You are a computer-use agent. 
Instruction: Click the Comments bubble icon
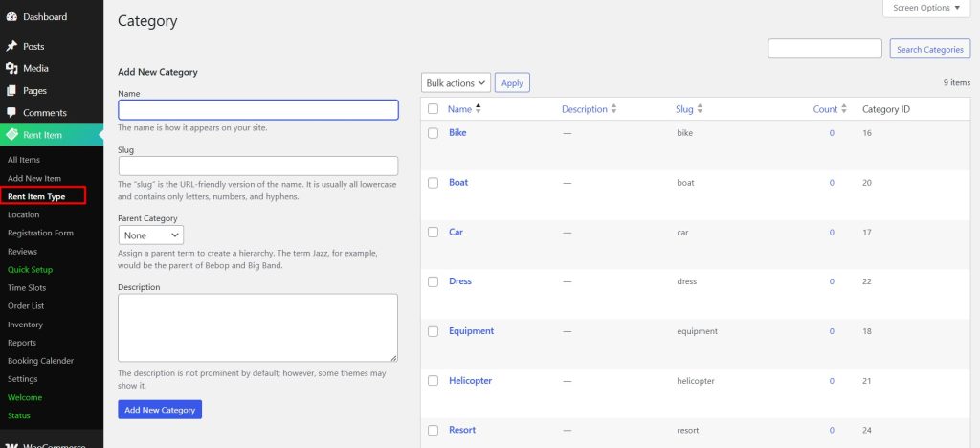[11, 113]
